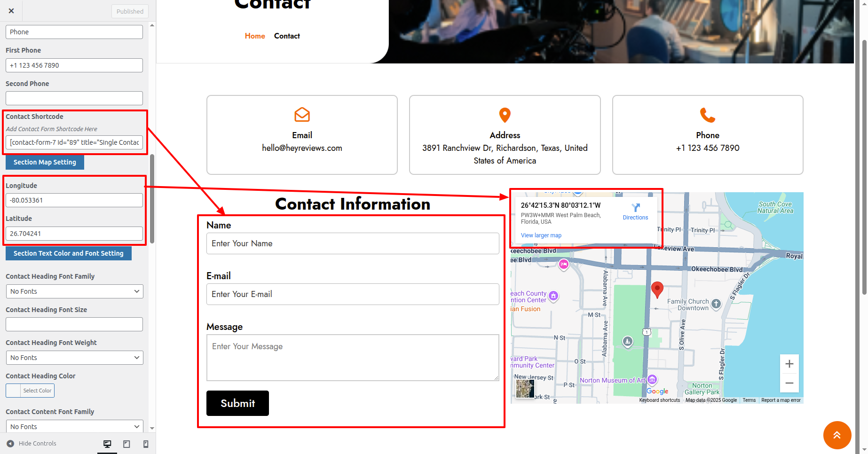Click the red map location pin

tap(657, 290)
